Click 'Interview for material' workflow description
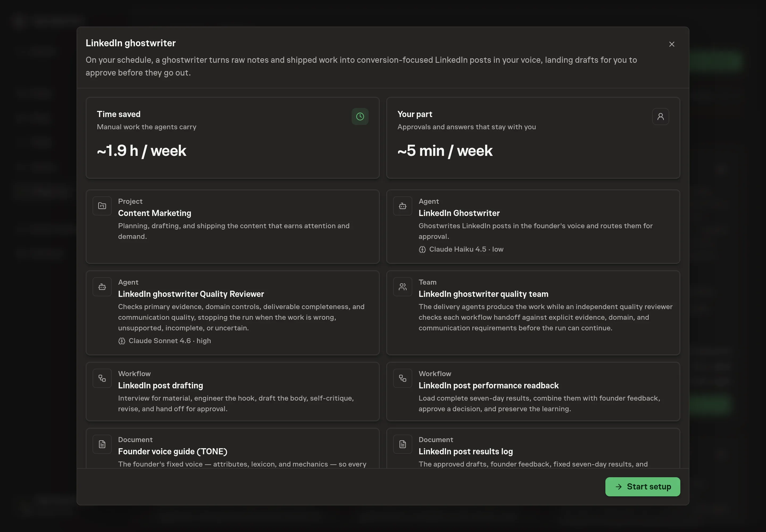 click(x=236, y=403)
